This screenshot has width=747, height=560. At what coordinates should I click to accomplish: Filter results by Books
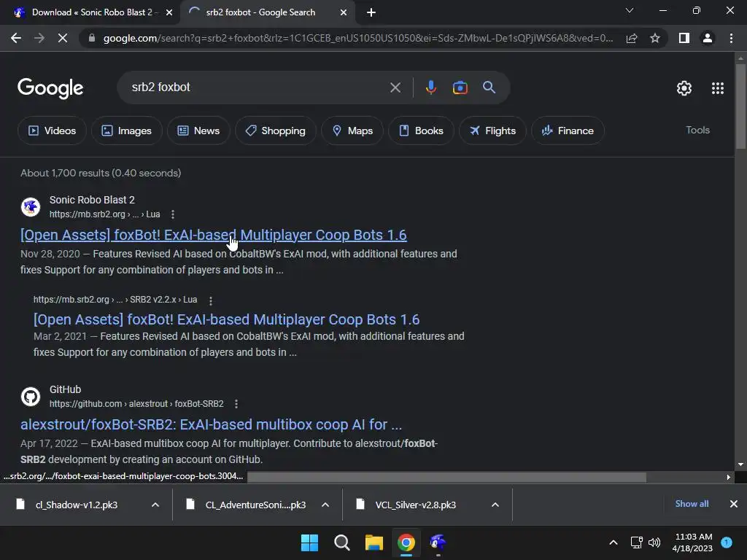[x=421, y=131]
